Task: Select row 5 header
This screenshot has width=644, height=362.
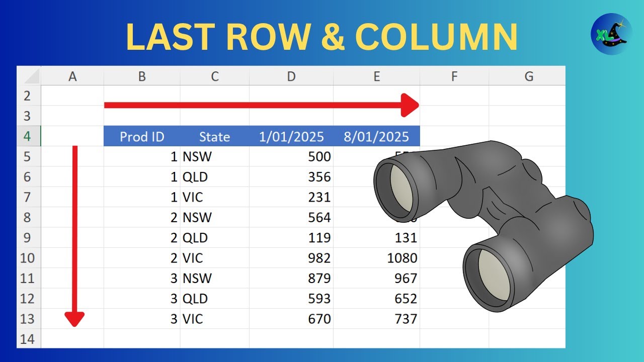Action: coord(29,156)
